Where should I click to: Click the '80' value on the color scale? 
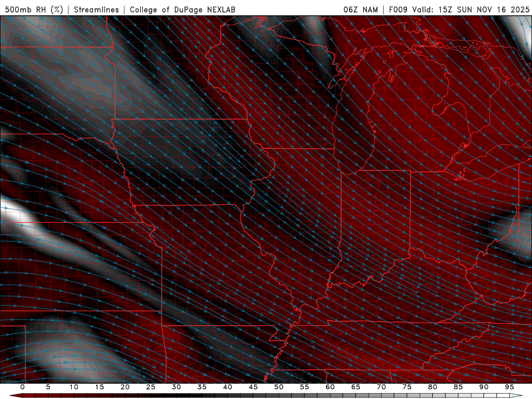tap(432, 387)
